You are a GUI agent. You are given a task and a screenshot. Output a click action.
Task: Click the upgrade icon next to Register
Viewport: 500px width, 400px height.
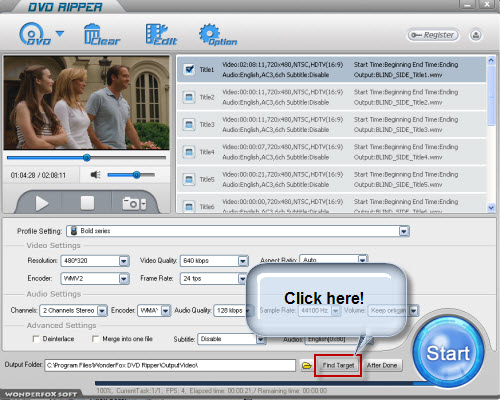[x=476, y=35]
